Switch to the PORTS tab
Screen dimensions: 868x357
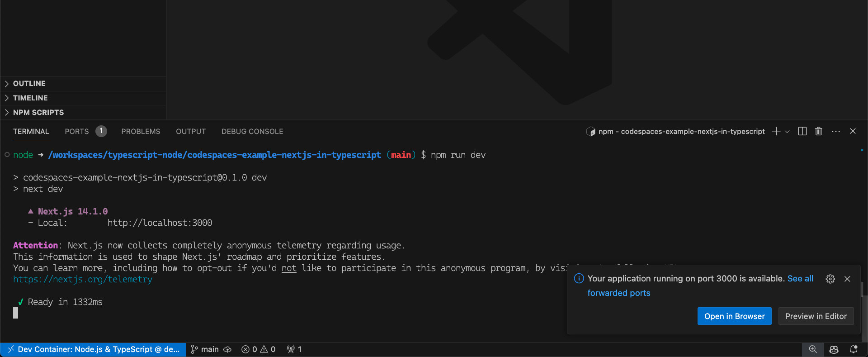coord(77,131)
